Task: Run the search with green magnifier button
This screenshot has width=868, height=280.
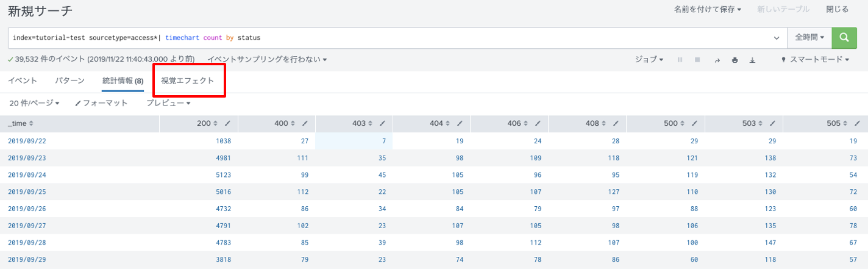Action: tap(844, 38)
